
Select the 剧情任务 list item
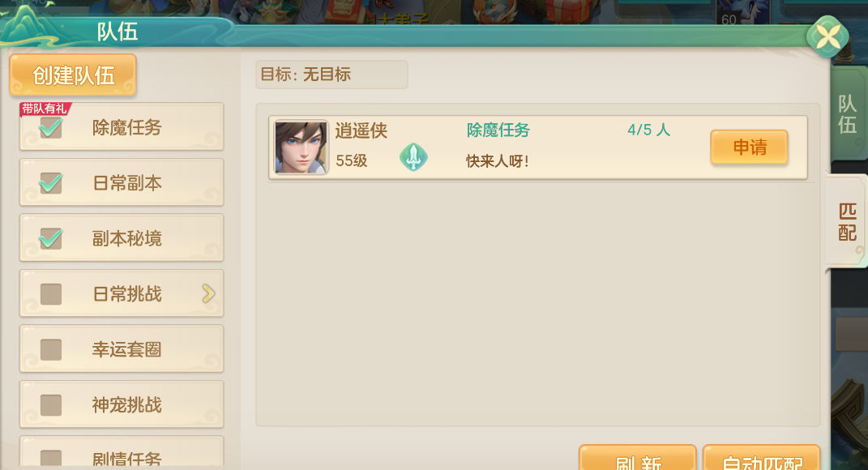click(122, 453)
